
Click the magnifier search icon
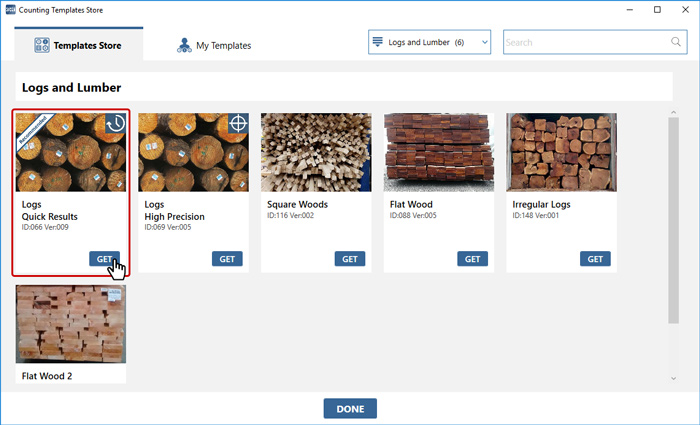[675, 43]
